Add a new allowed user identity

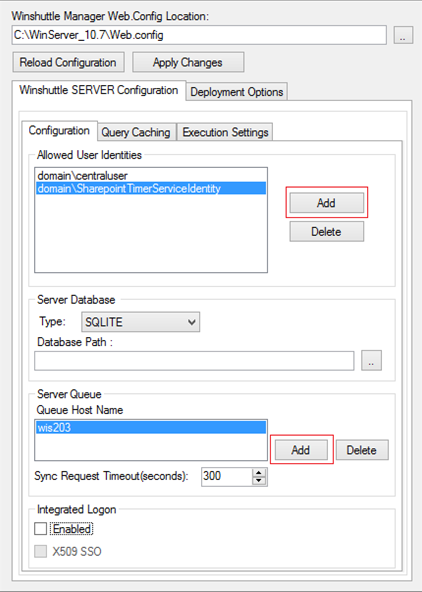327,203
